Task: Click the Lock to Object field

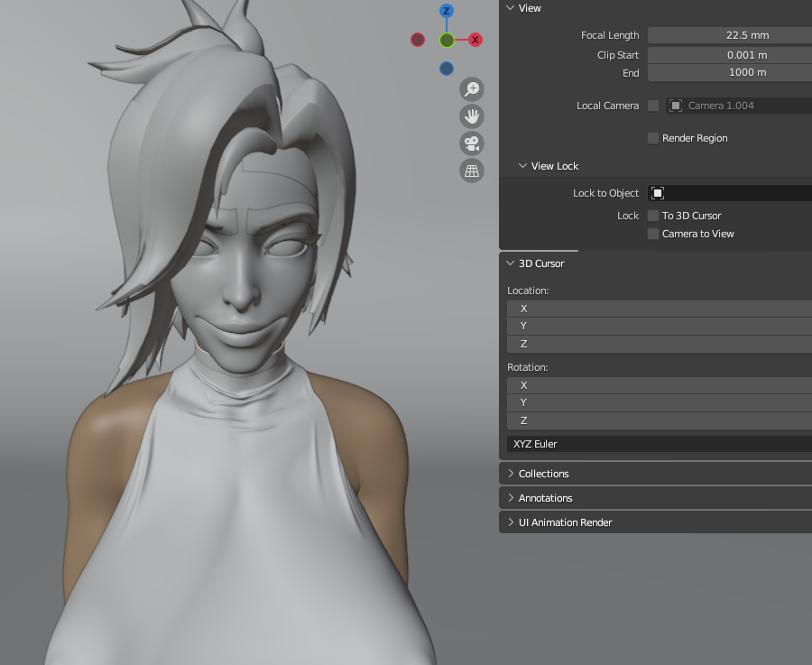Action: pos(729,193)
